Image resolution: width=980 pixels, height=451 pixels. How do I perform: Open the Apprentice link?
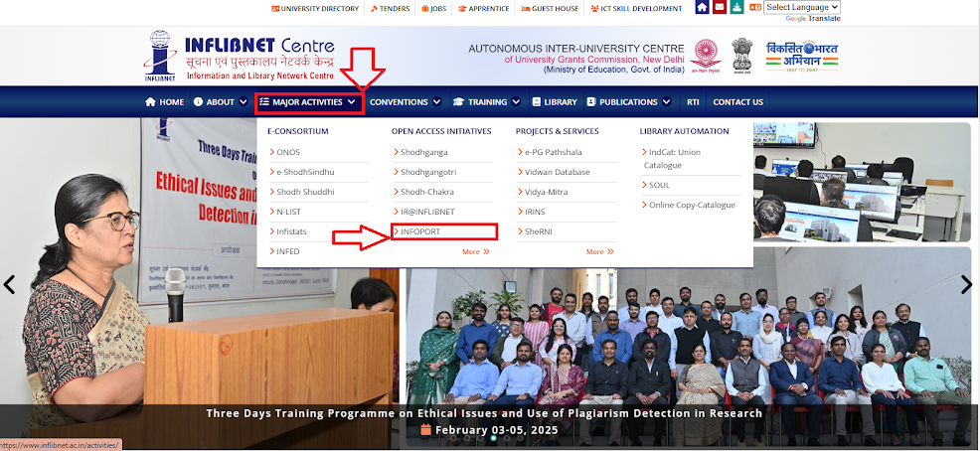(x=484, y=9)
